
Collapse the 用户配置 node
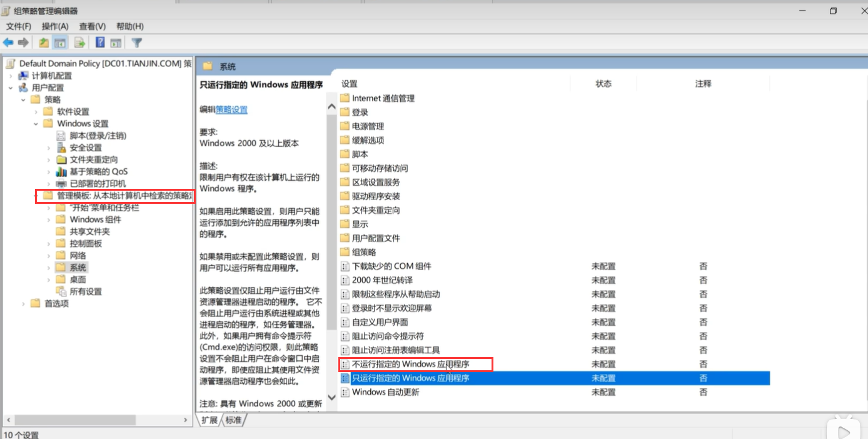click(11, 88)
